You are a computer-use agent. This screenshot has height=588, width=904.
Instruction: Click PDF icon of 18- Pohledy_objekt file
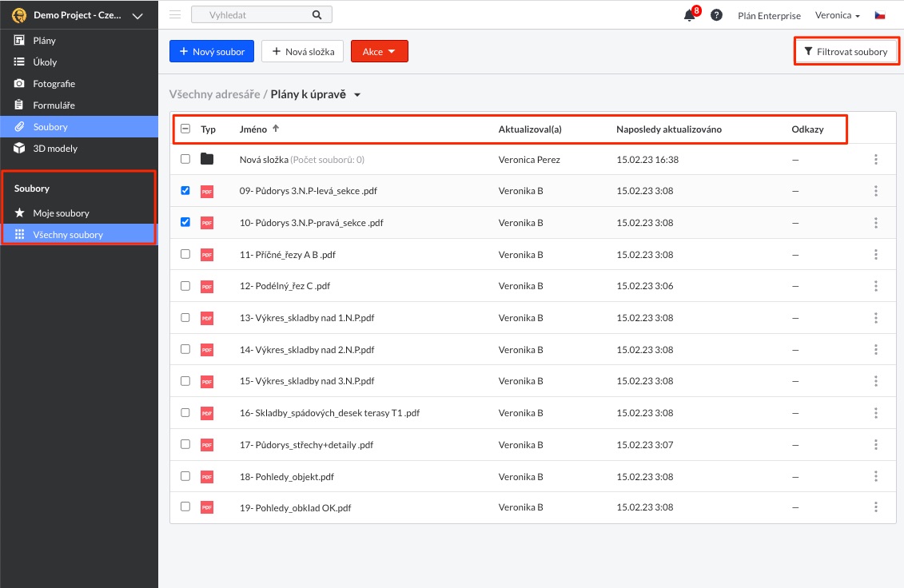[207, 477]
